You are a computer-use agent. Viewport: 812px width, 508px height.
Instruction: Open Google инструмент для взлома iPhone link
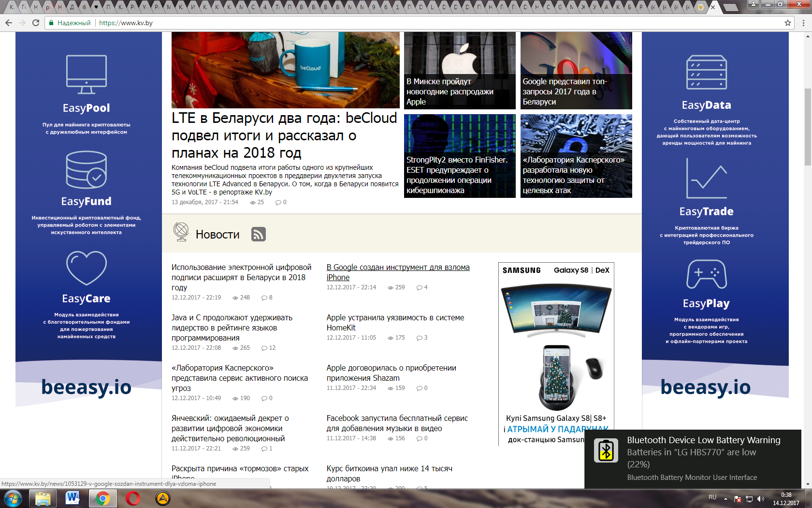(x=398, y=272)
